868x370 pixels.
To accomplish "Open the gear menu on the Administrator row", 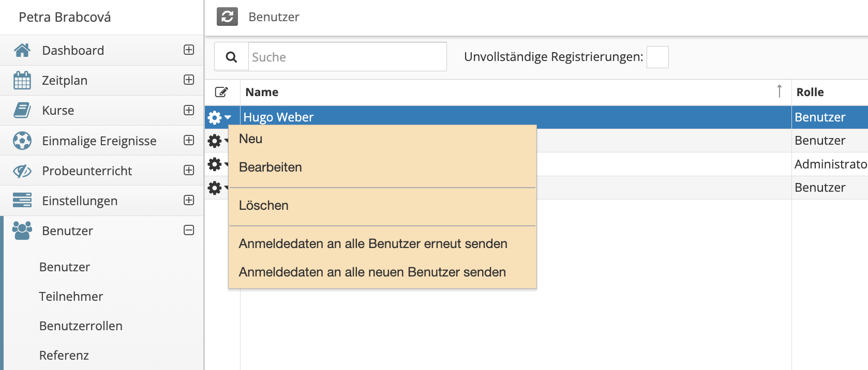I will point(218,164).
